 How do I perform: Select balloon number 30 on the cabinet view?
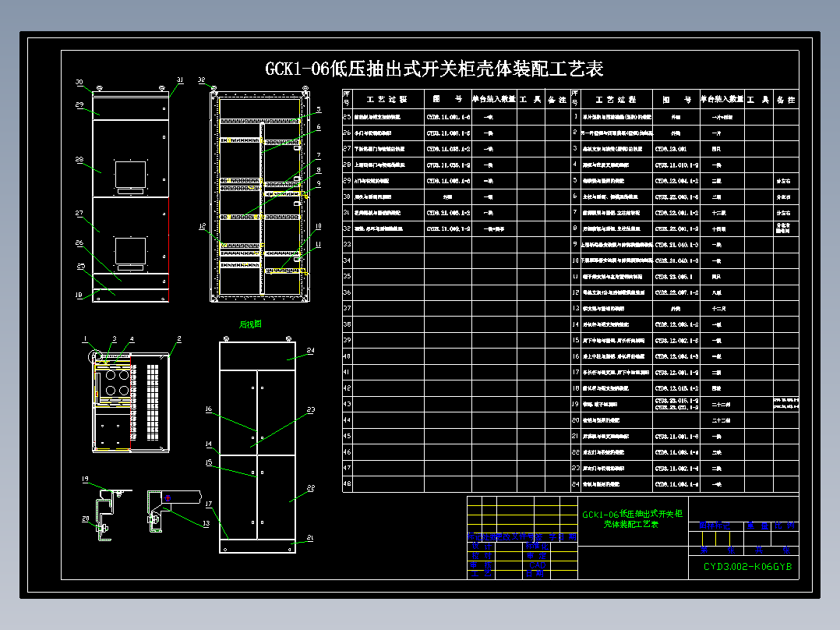[78, 80]
